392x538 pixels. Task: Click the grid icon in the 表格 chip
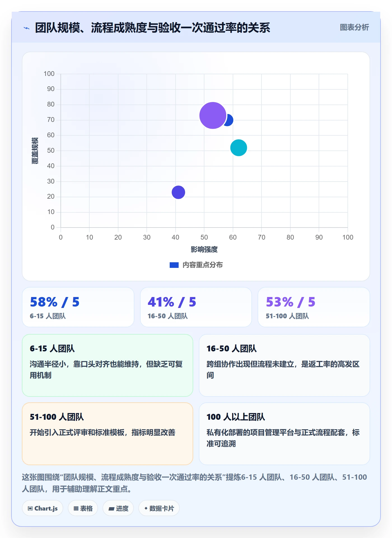tap(76, 509)
